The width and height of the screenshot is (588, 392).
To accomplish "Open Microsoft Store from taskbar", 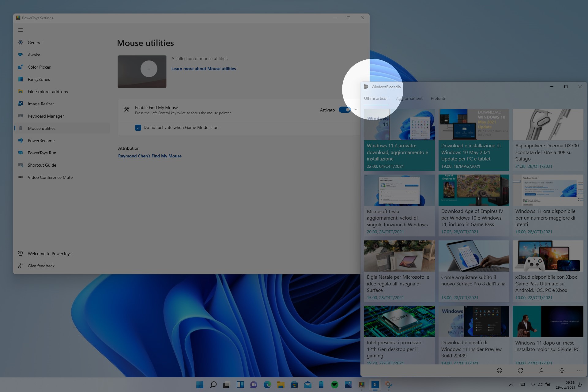I will [x=294, y=385].
